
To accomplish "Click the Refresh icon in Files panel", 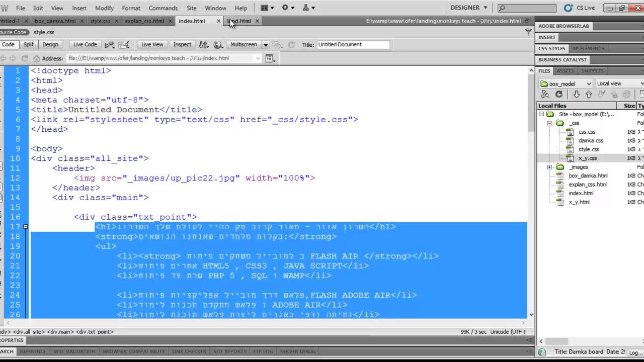I will [x=559, y=95].
